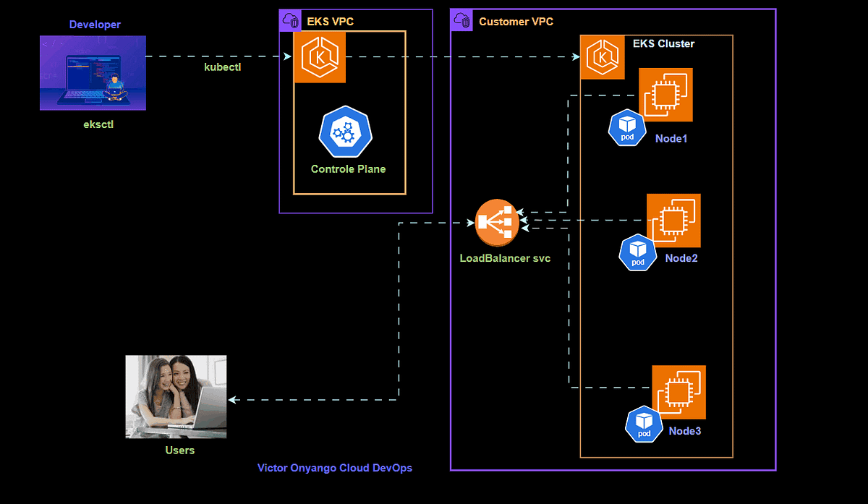Click the orange LoadBalancer svc icon

[496, 222]
